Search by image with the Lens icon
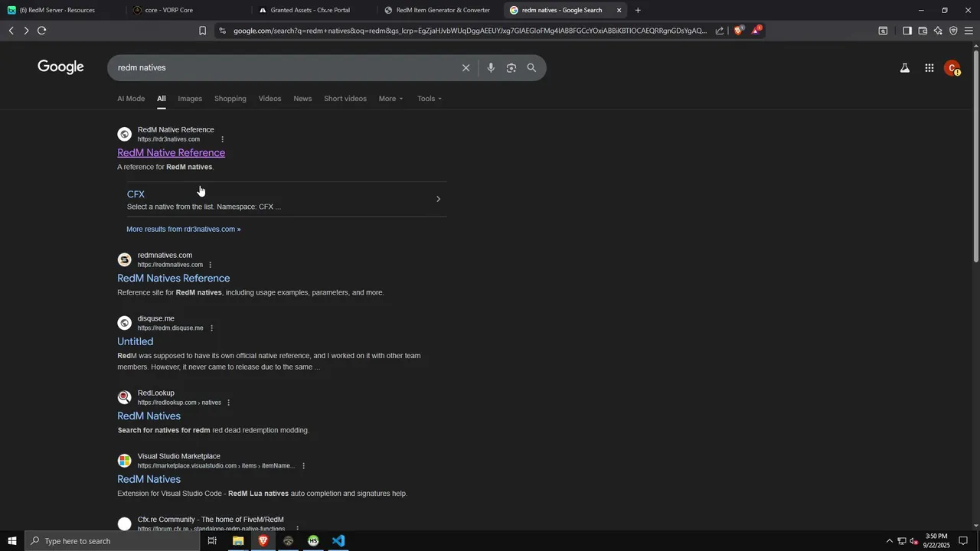Screen dimensions: 980x551 pos(511,68)
